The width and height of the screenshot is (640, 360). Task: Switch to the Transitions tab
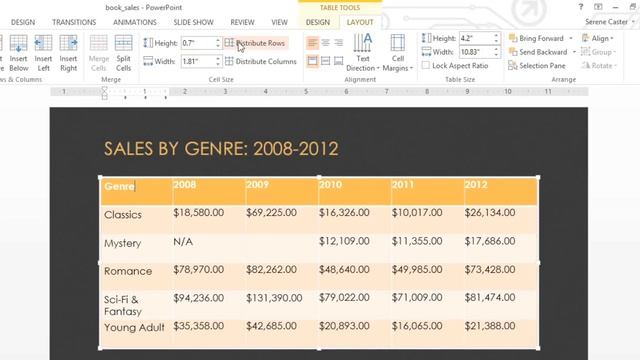click(74, 22)
